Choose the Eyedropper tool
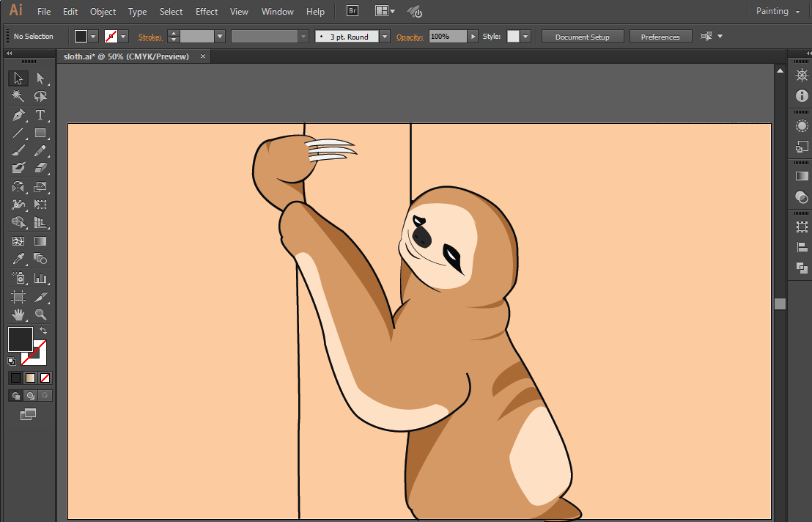812x522 pixels. pos(18,259)
